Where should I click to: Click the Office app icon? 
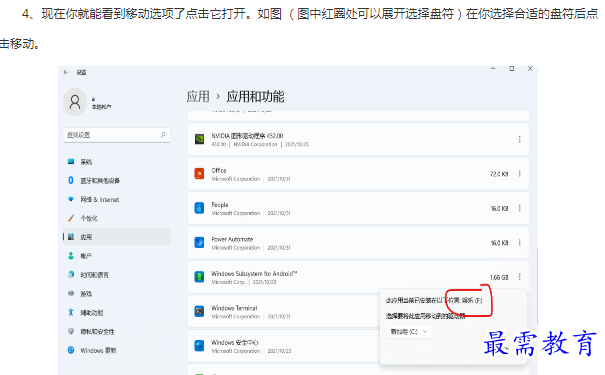pos(199,174)
